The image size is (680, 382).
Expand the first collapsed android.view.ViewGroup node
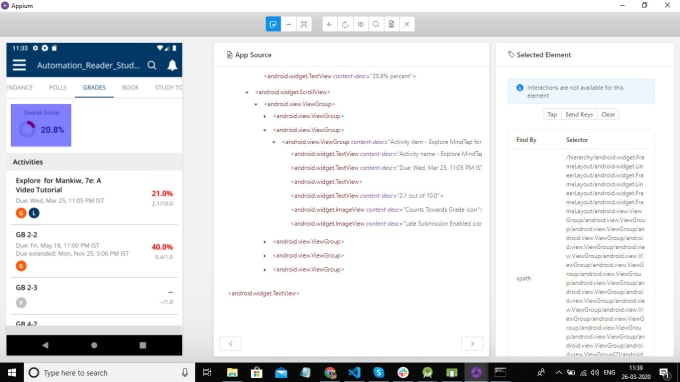(x=265, y=116)
